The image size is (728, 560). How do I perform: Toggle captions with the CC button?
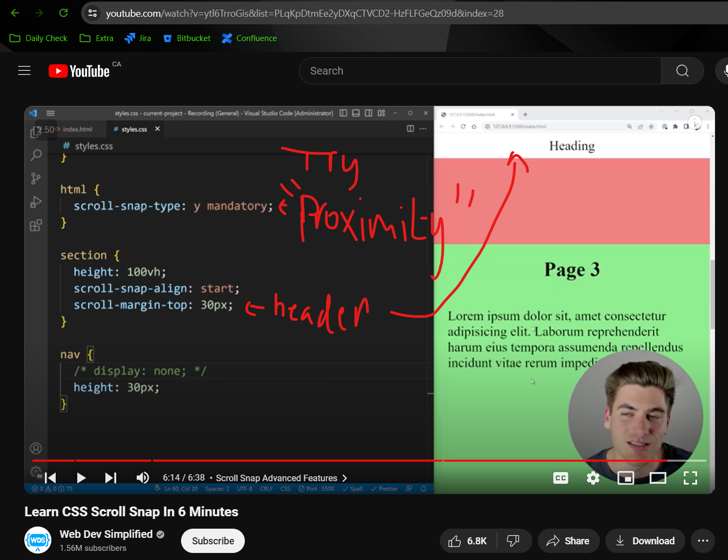pos(560,477)
